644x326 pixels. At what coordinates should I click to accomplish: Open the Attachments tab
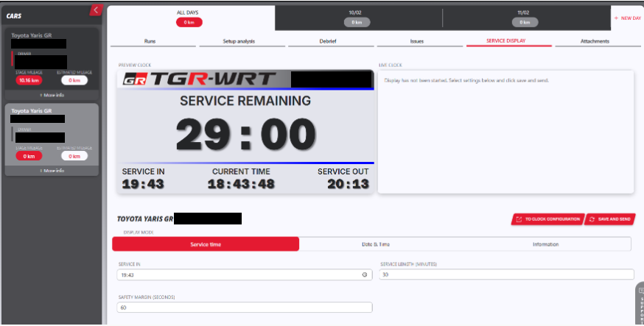coord(595,41)
